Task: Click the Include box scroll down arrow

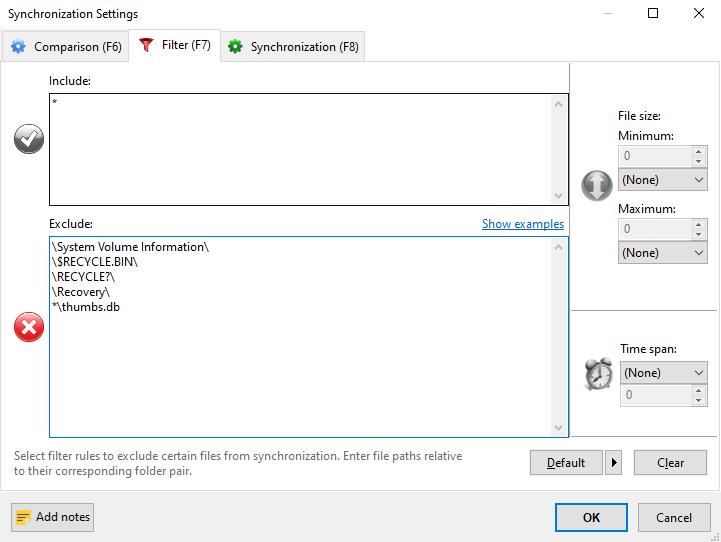Action: point(558,196)
